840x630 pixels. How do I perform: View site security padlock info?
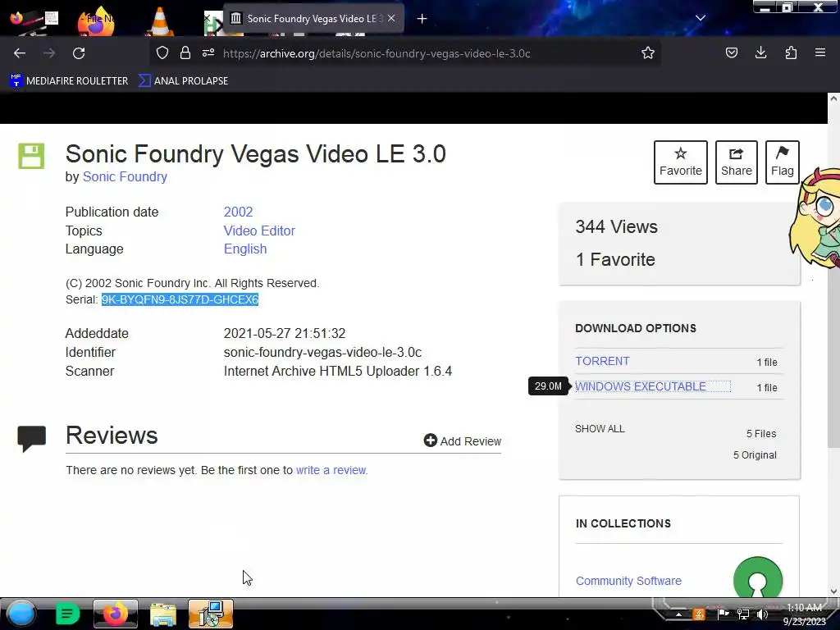click(x=185, y=52)
